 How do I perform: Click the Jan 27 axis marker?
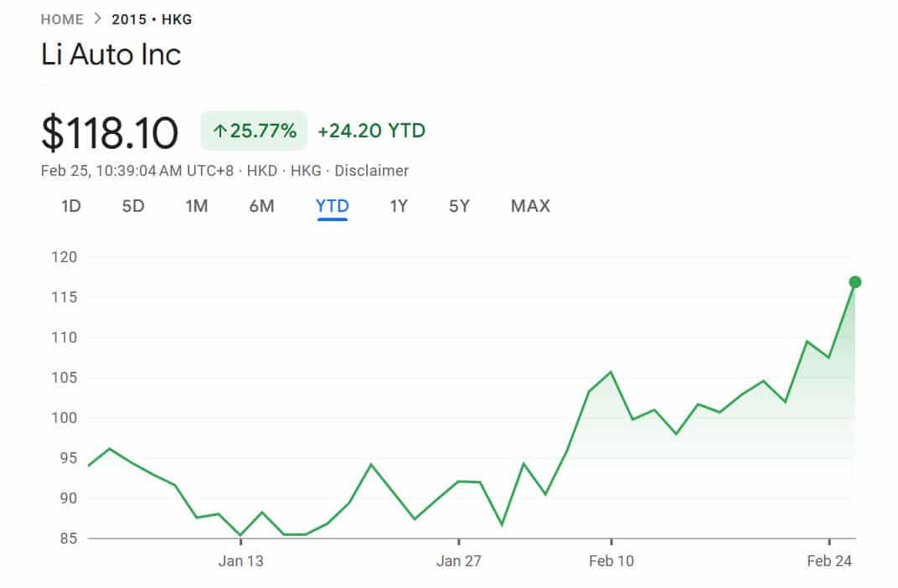coord(459,561)
